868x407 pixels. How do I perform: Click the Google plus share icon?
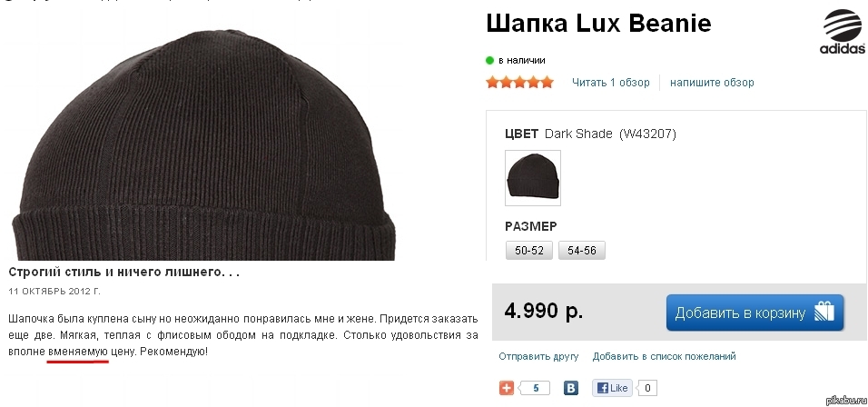pos(507,388)
